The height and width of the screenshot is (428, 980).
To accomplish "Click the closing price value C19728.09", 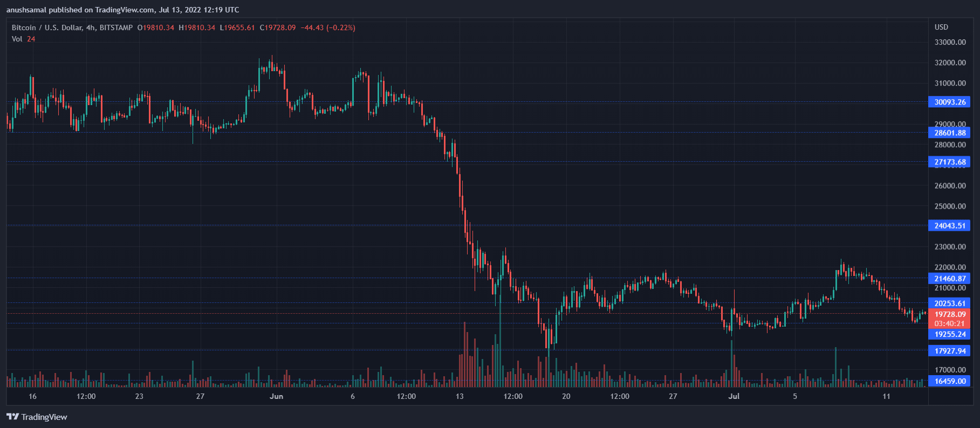I will [278, 27].
